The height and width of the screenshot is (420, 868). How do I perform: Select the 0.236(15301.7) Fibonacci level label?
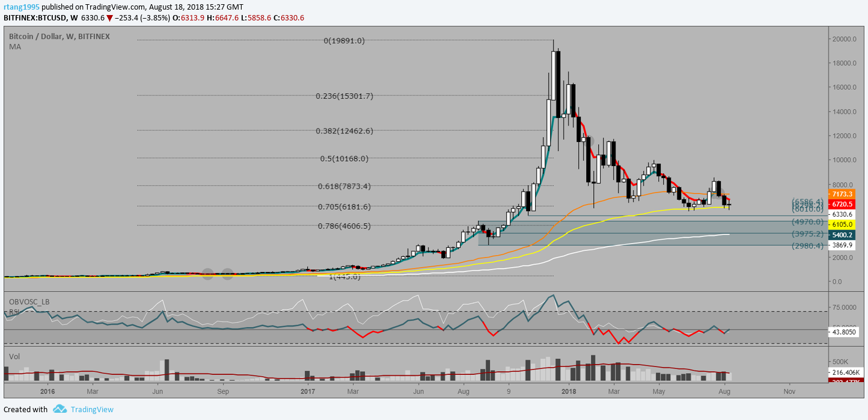344,96
